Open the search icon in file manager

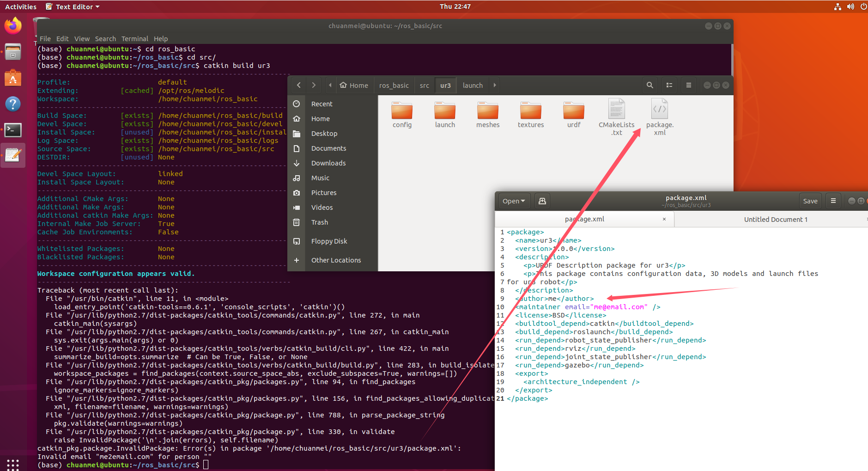pyautogui.click(x=649, y=85)
